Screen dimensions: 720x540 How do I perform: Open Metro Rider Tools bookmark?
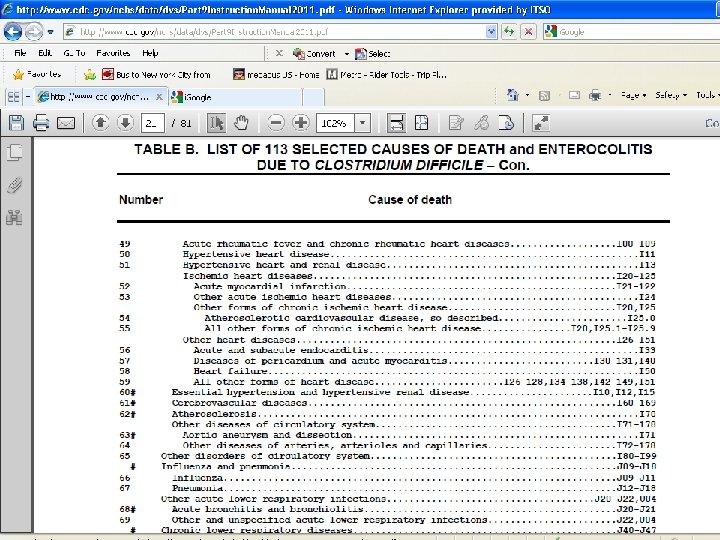386,74
